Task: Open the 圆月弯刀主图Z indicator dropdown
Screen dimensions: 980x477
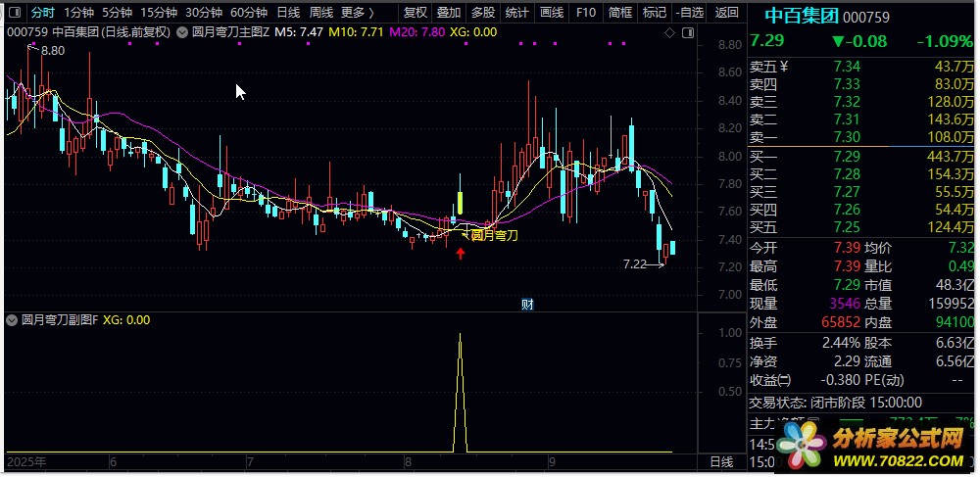Action: click(x=183, y=32)
